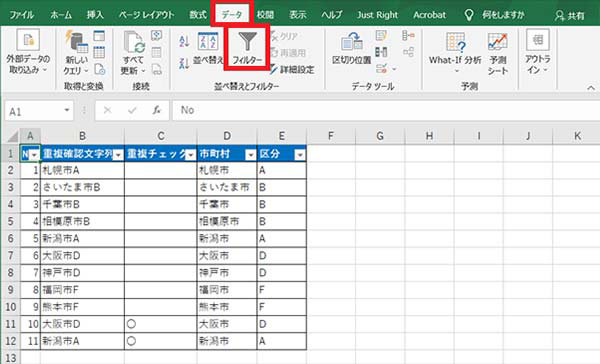600x364 pixels.
Task: Open the 新しいクエリ menu
Action: [76, 54]
